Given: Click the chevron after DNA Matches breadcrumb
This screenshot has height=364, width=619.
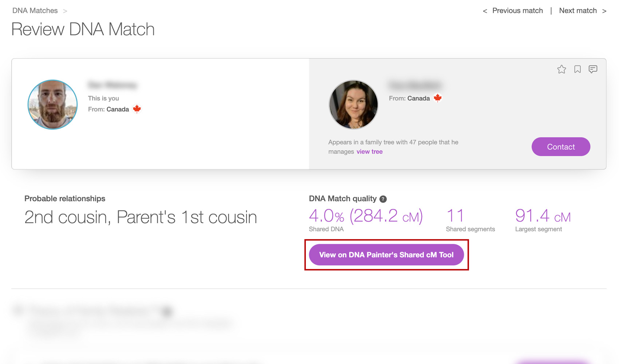Looking at the screenshot, I should point(65,11).
